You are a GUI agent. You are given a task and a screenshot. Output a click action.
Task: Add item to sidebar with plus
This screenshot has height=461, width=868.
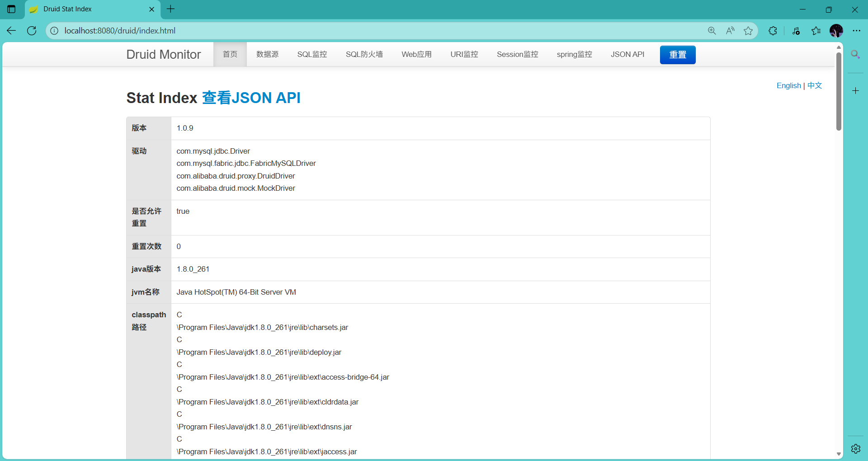(855, 91)
